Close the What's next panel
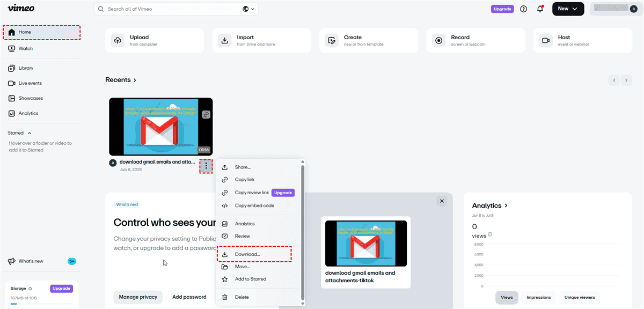The height and width of the screenshot is (309, 644). tap(442, 201)
